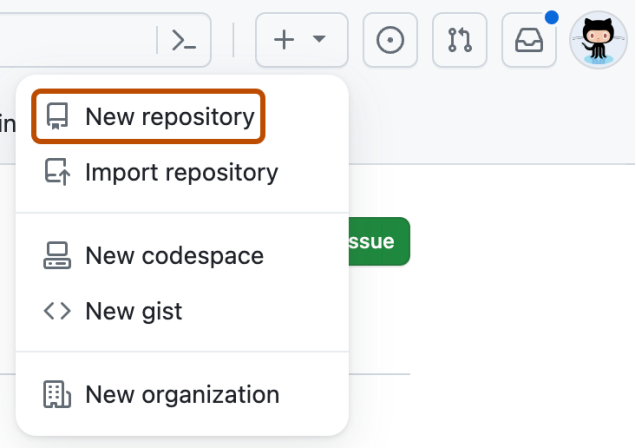
Task: Click the gist code brackets icon
Action: pos(58,311)
